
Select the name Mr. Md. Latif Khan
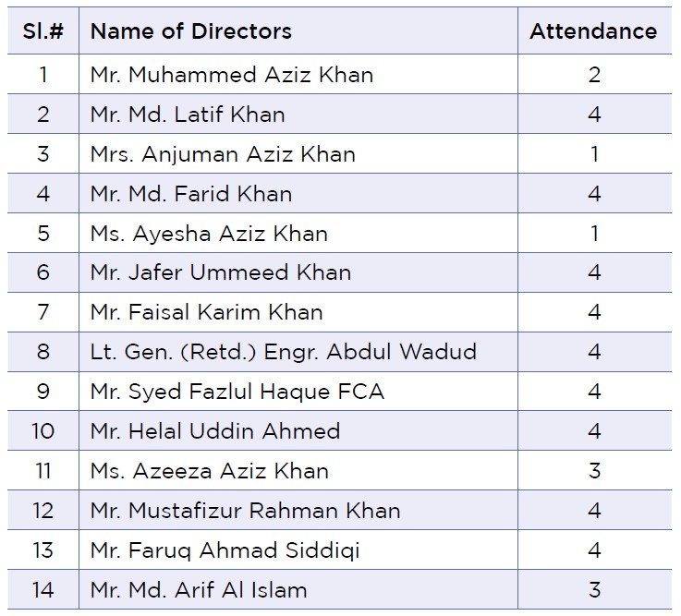pyautogui.click(x=188, y=115)
